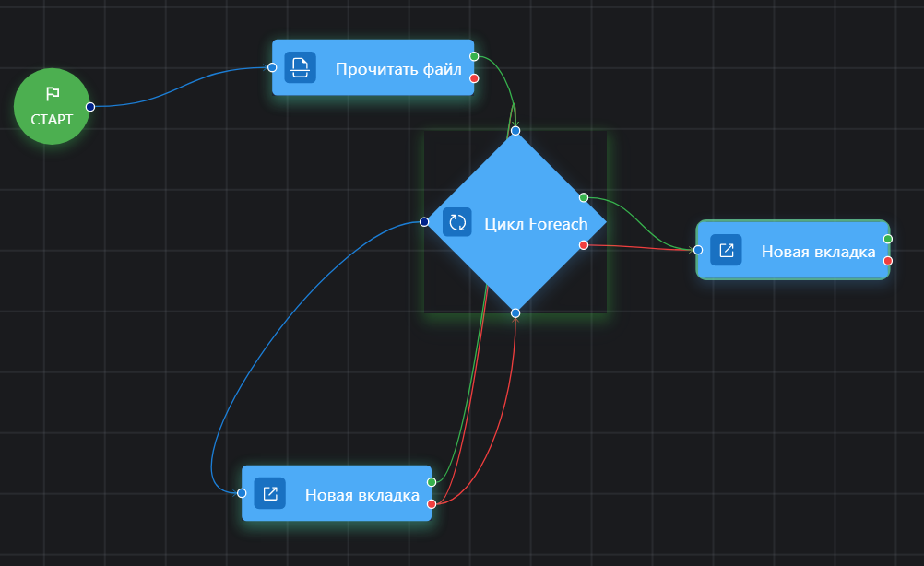Screen dimensions: 924x566
Task: Select the red output port on Цикл Foreach
Action: [x=584, y=244]
